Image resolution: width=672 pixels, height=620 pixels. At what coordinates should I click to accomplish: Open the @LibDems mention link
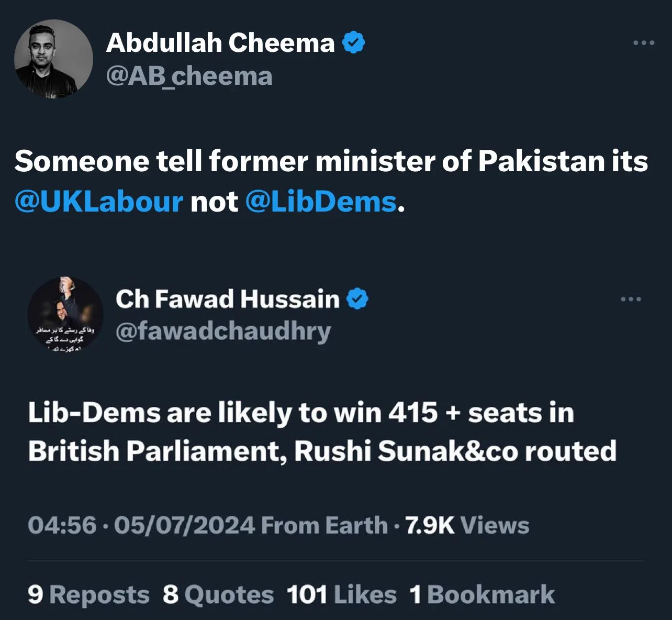coord(320,202)
